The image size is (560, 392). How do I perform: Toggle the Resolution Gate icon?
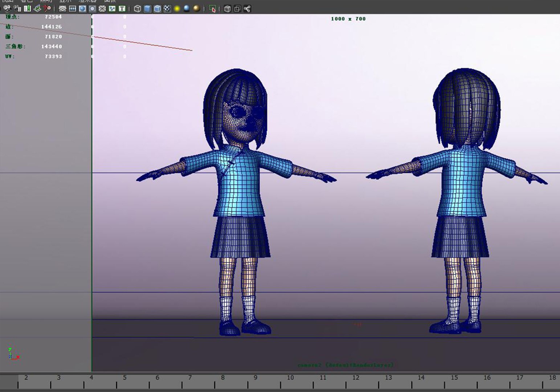[82, 8]
